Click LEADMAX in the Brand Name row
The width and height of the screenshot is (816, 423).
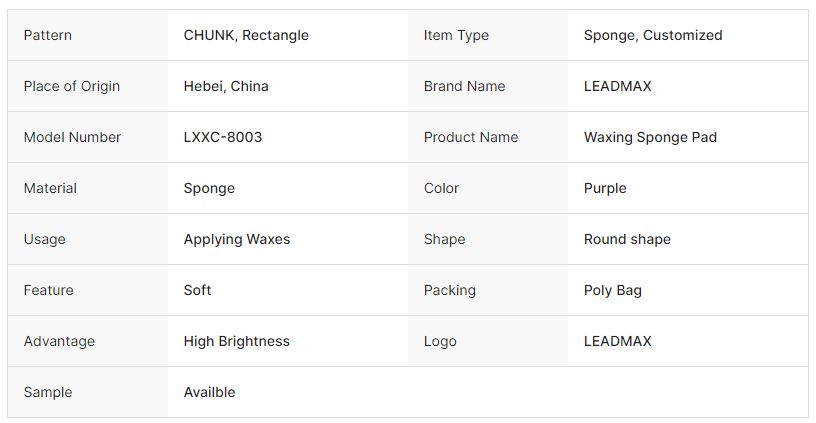tap(618, 86)
